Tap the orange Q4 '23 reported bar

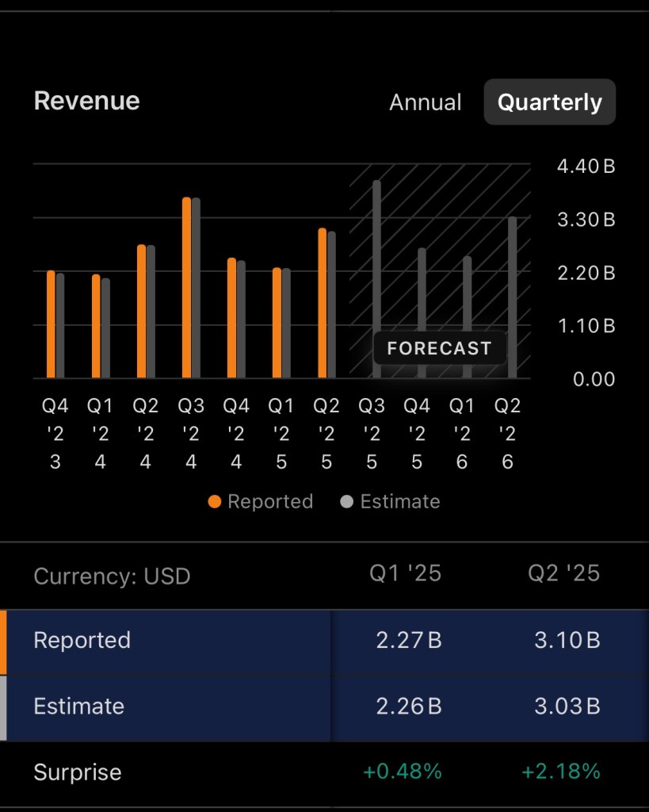(51, 324)
